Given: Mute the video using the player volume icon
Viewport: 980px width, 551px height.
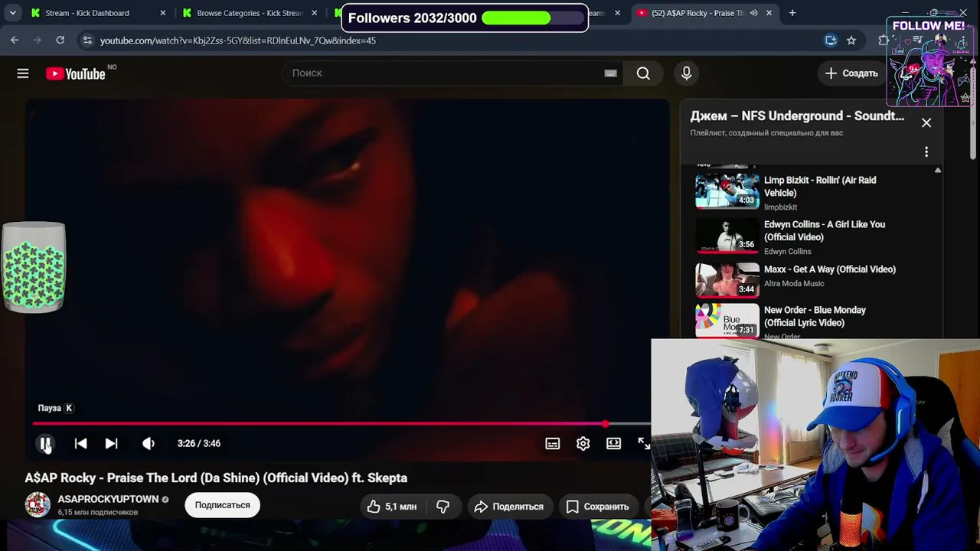Looking at the screenshot, I should click(149, 443).
